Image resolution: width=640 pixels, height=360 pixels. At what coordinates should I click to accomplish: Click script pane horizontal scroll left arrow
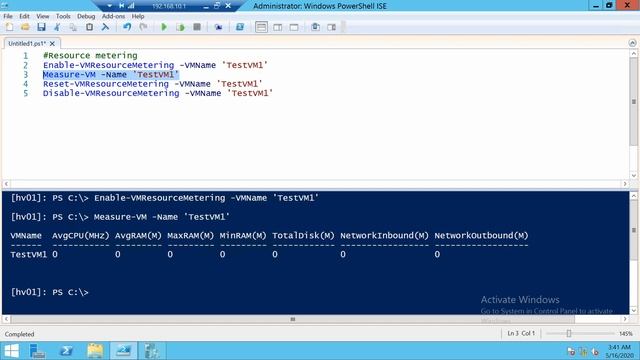coord(6,184)
